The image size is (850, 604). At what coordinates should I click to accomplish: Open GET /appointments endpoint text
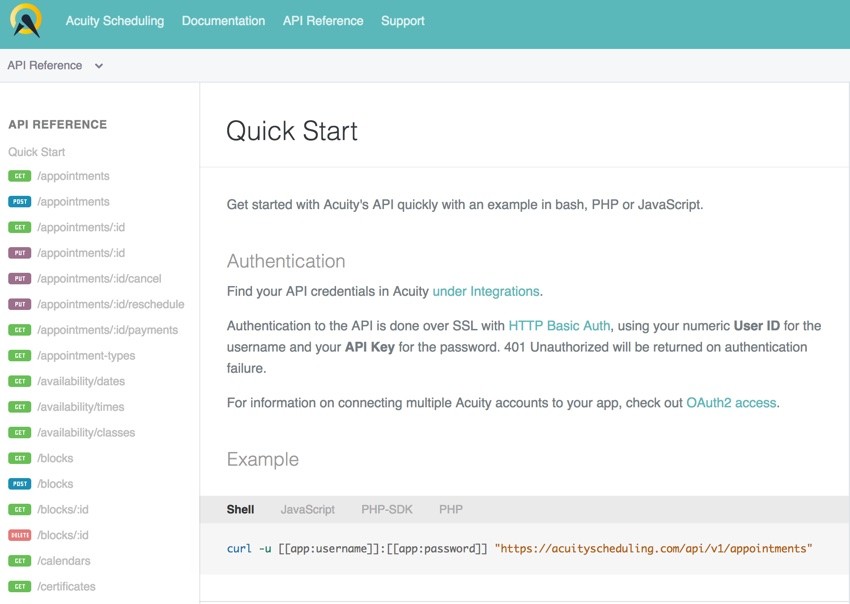(73, 176)
